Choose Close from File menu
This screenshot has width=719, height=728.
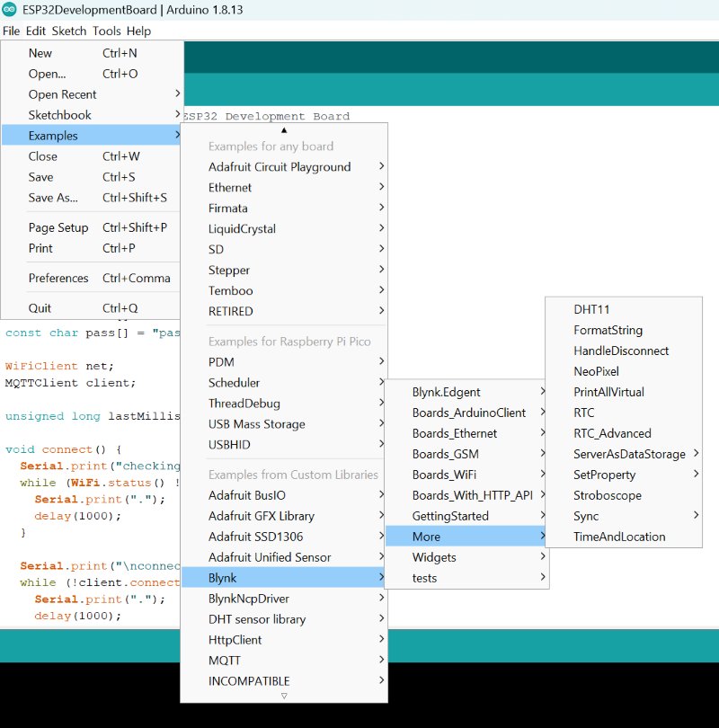[x=92, y=156]
